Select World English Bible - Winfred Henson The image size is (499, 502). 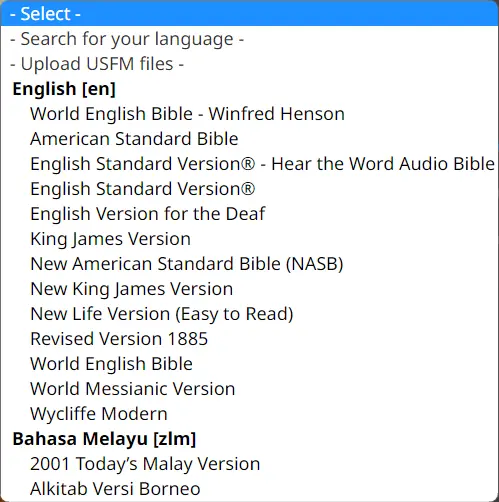click(249, 114)
